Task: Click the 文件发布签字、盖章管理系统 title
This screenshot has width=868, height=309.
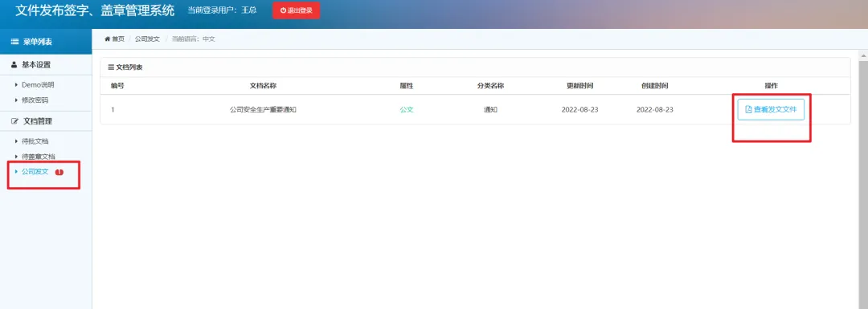Action: 95,10
